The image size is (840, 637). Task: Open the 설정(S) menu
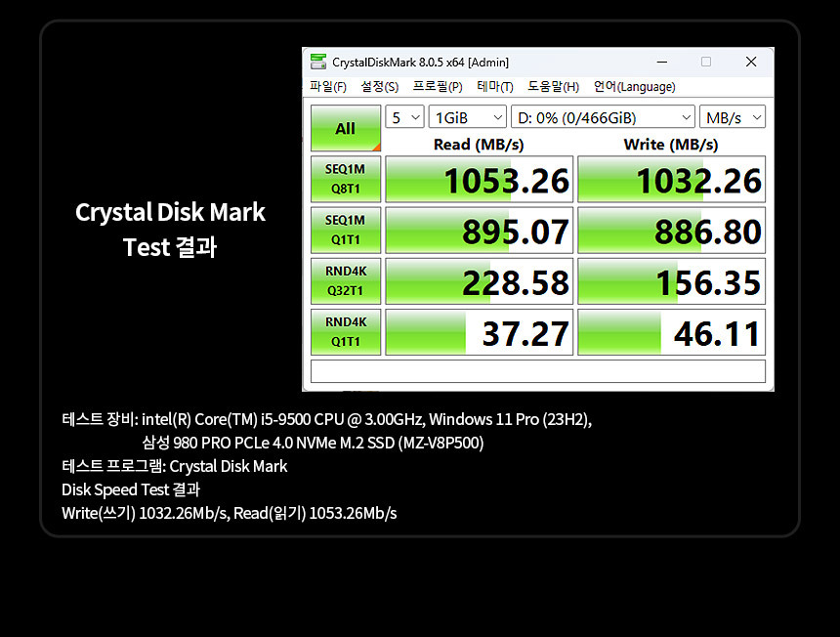(x=379, y=87)
